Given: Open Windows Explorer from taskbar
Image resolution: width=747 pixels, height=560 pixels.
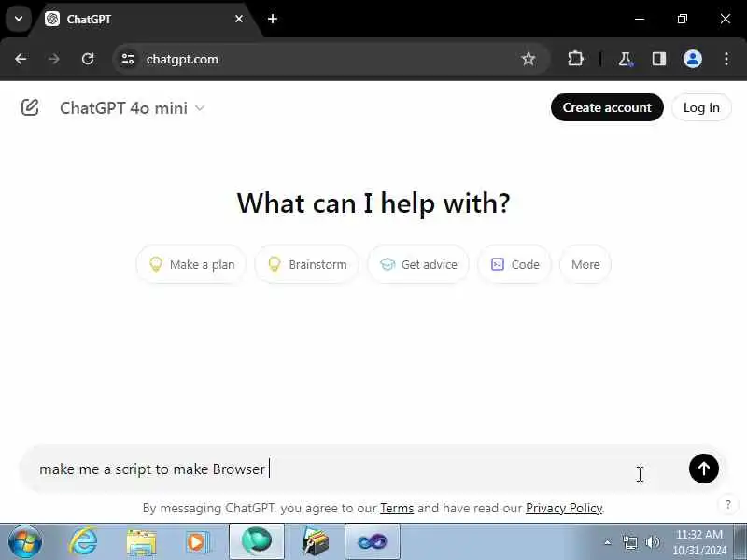Looking at the screenshot, I should click(141, 542).
